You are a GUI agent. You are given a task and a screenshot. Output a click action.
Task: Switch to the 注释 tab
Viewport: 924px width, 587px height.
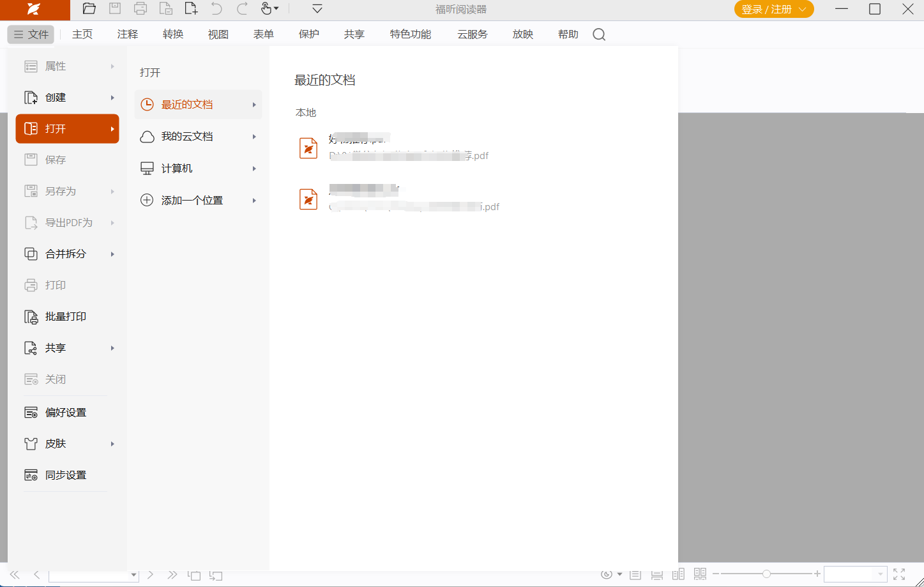click(128, 34)
